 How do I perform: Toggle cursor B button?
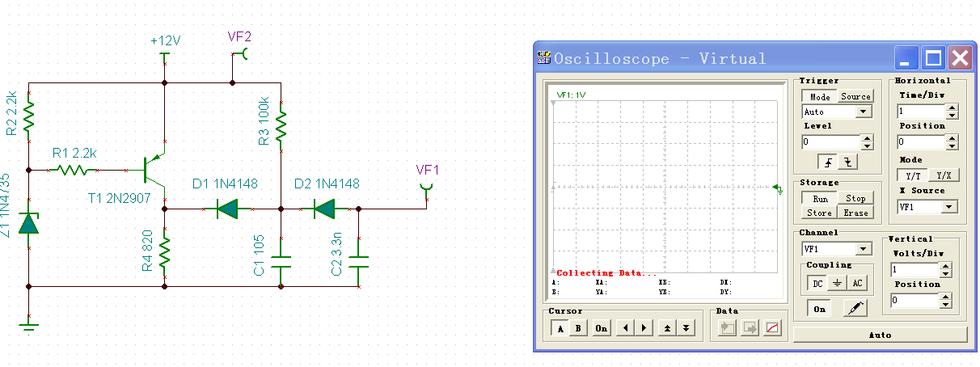click(578, 328)
